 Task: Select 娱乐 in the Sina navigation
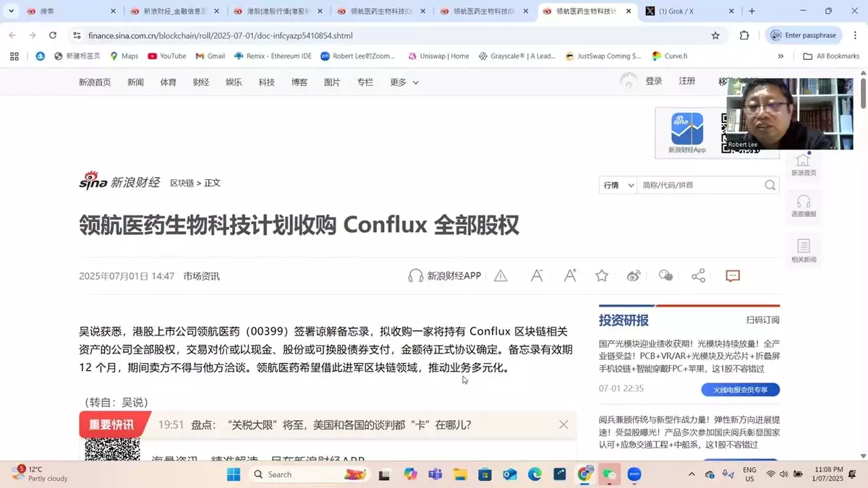(x=234, y=82)
